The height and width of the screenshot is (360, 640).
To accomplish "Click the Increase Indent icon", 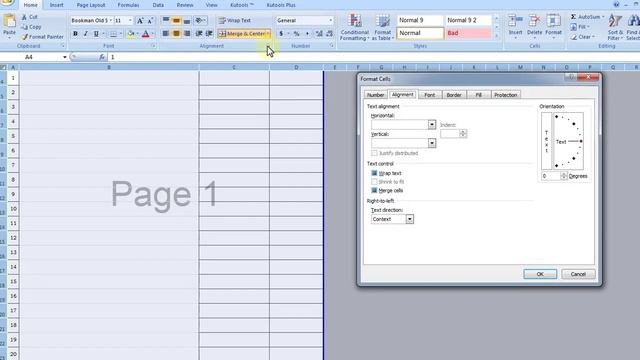I will [209, 33].
